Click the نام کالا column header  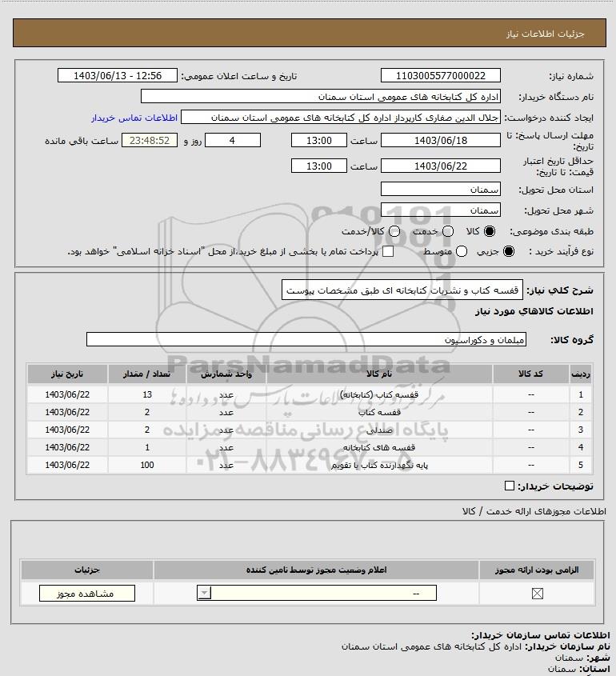[379, 374]
